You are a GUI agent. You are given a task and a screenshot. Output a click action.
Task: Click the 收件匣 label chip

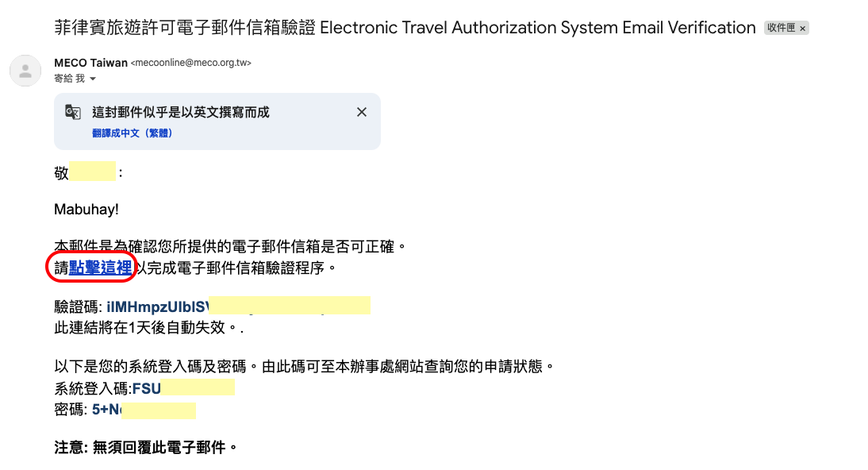tap(781, 29)
